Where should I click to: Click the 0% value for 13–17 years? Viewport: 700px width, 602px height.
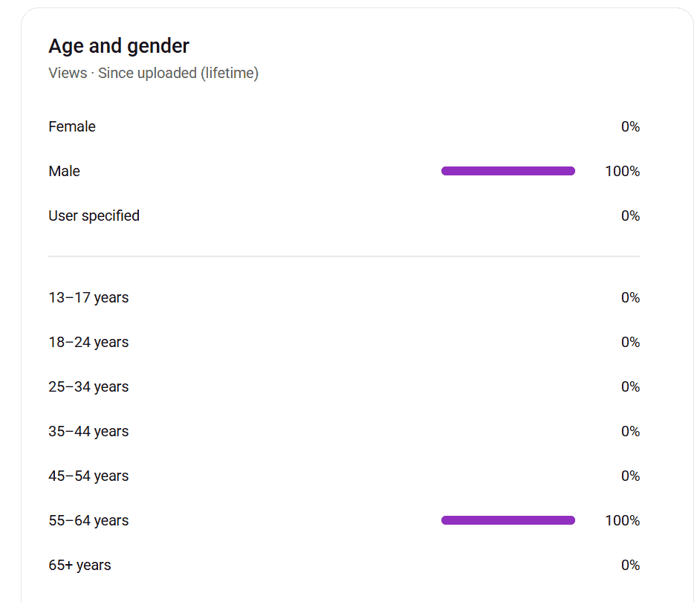pyautogui.click(x=630, y=297)
